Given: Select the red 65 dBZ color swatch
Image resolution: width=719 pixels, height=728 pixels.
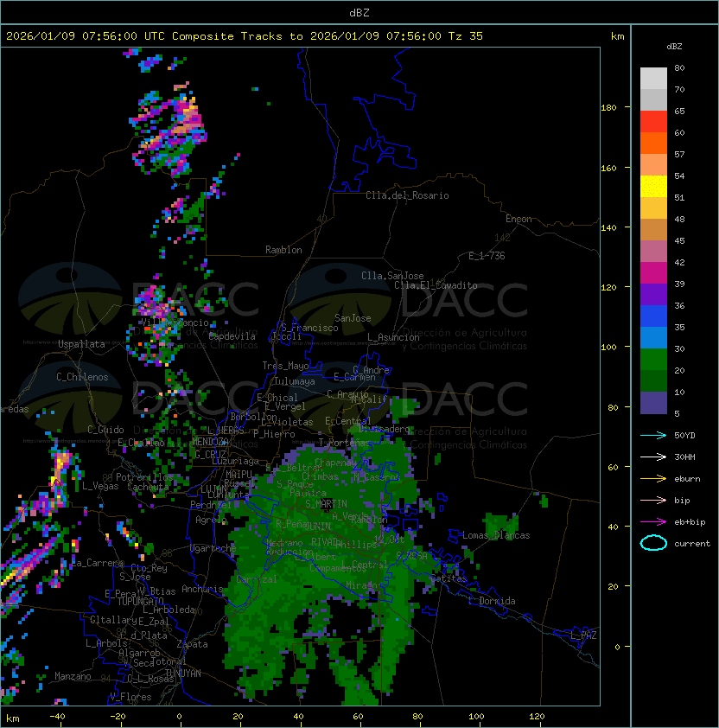Looking at the screenshot, I should point(653,122).
